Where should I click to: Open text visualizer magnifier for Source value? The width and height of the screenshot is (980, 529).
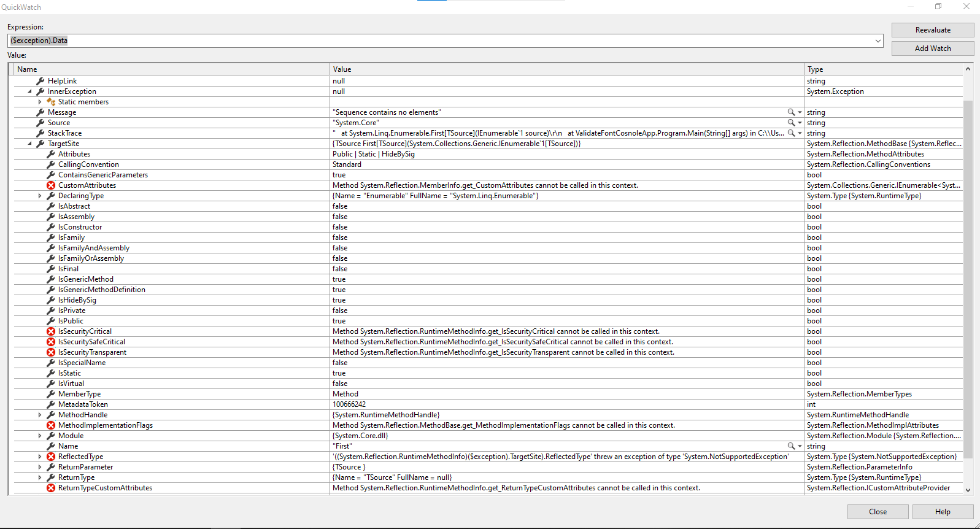coord(791,123)
